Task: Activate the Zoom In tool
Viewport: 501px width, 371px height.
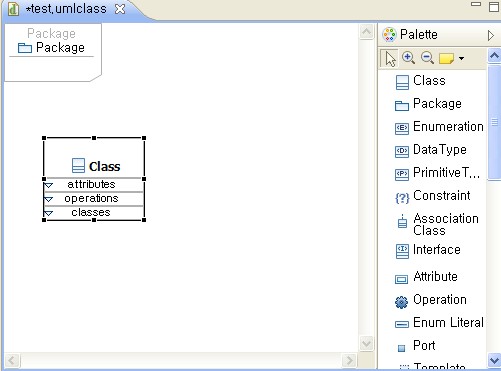Action: (x=408, y=58)
